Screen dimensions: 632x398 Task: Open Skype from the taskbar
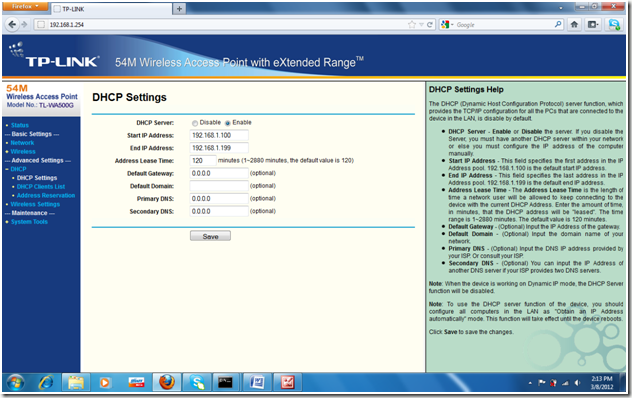[x=197, y=382]
